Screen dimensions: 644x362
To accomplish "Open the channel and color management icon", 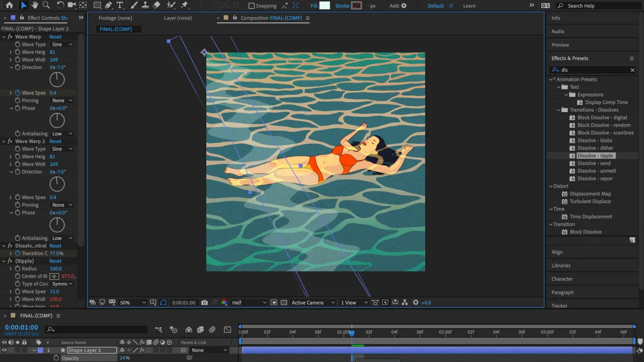I will [x=224, y=303].
